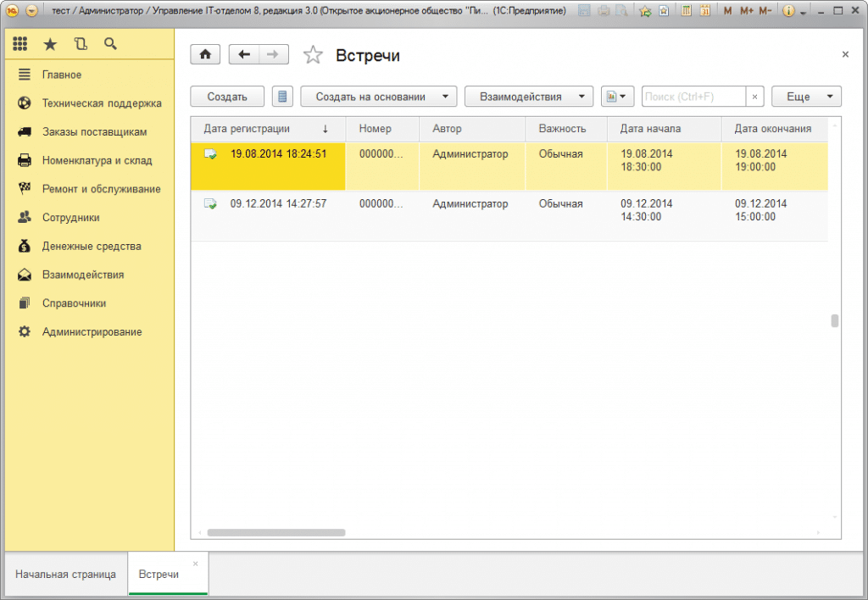Expand the Взаимодействия dropdown button
Image resolution: width=868 pixels, height=600 pixels.
pos(529,97)
